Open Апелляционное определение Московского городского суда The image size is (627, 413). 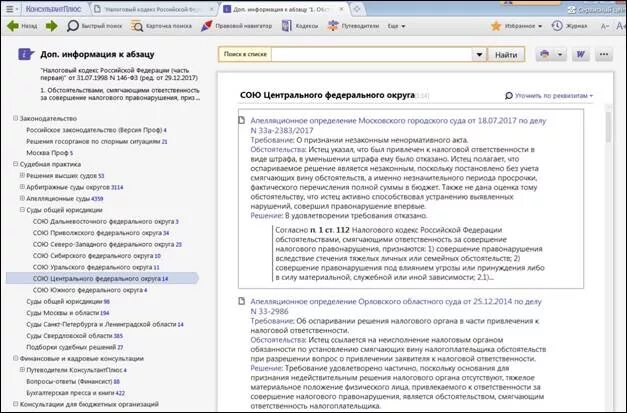pyautogui.click(x=398, y=126)
